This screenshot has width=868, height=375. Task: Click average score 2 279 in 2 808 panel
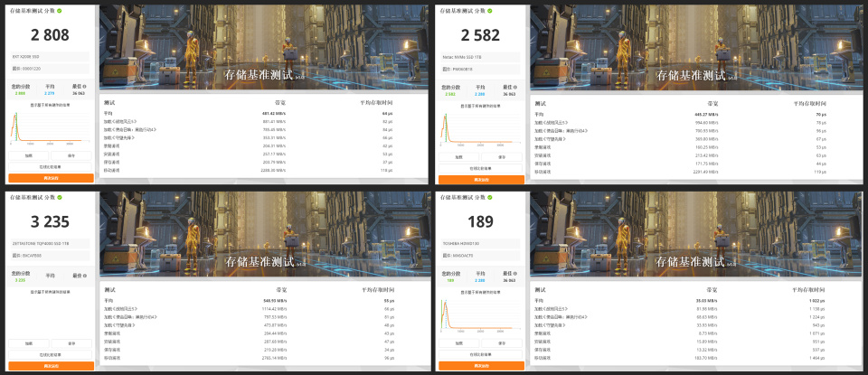(x=49, y=93)
